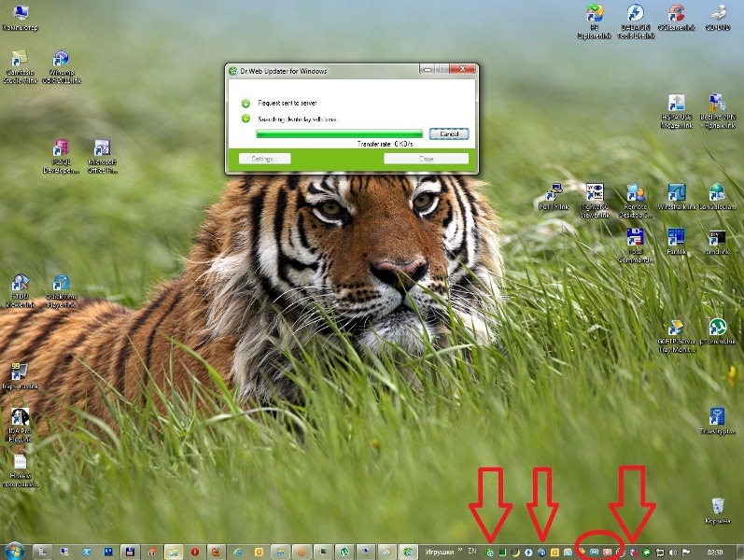Screen dimensions: 744x560
Task: Click the tray icon circled in red
Action: point(595,552)
